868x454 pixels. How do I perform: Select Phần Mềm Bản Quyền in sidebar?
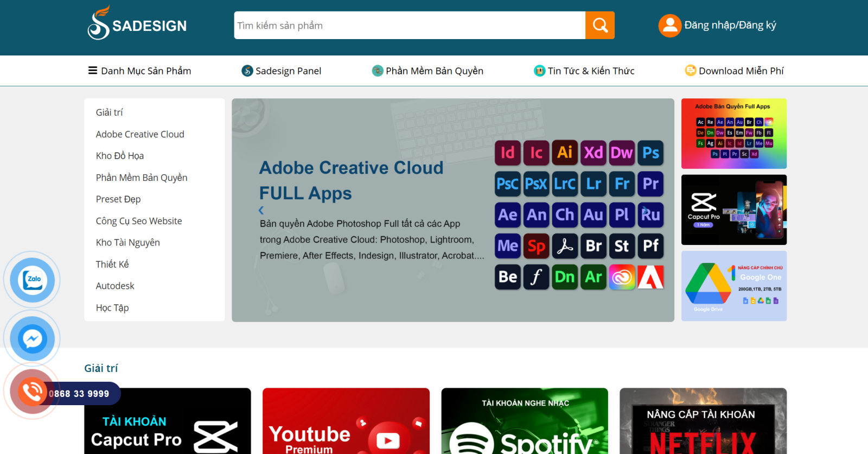tap(142, 178)
